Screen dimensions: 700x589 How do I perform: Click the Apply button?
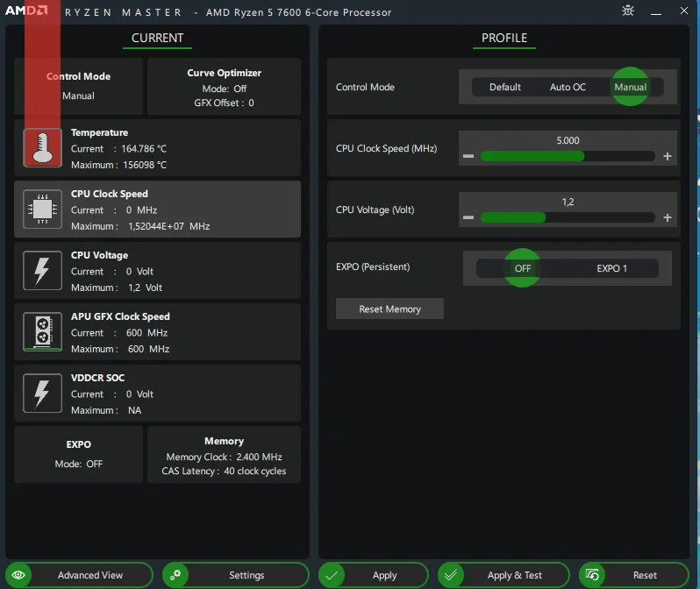374,575
